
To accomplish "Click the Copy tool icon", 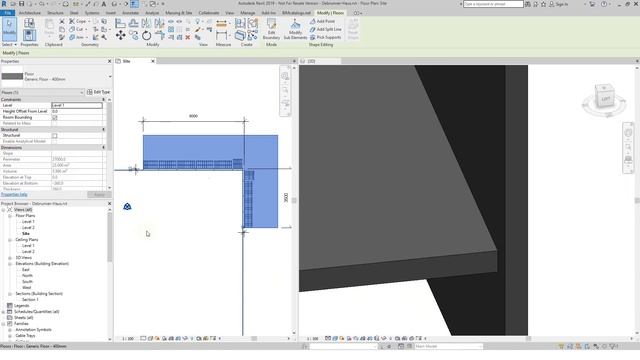I will tap(133, 36).
